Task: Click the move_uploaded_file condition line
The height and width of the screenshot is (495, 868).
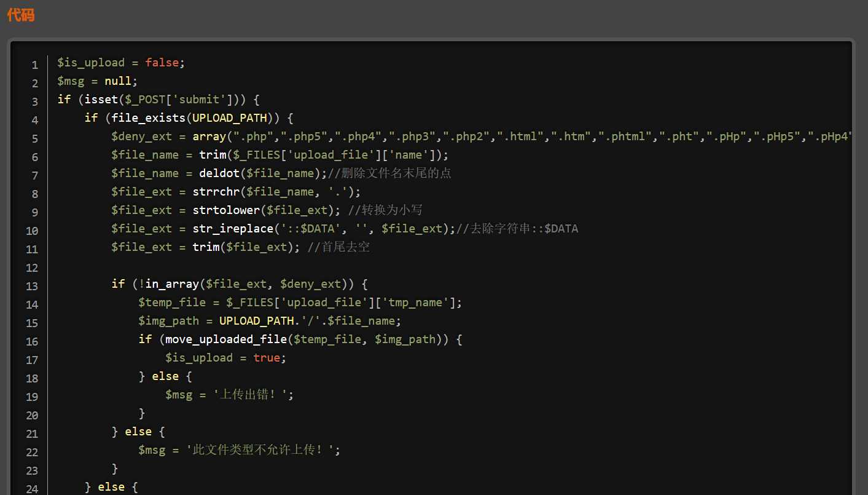Action: [300, 339]
